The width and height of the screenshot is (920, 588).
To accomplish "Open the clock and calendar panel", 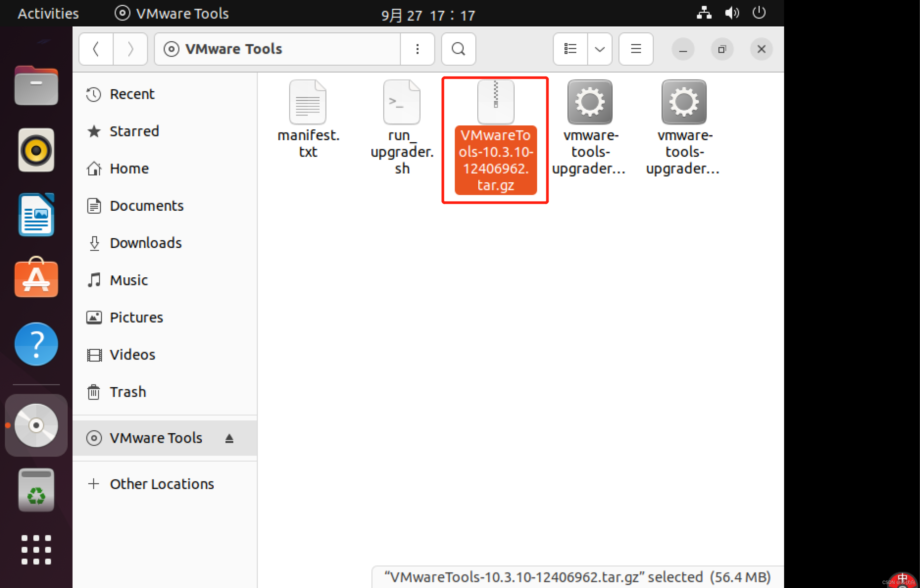I will (x=428, y=15).
